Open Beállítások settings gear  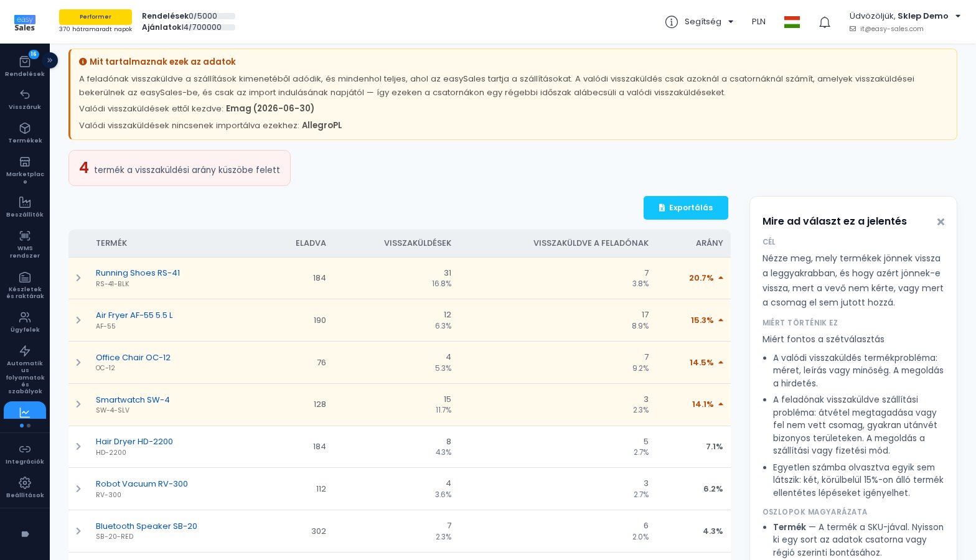[x=25, y=483]
